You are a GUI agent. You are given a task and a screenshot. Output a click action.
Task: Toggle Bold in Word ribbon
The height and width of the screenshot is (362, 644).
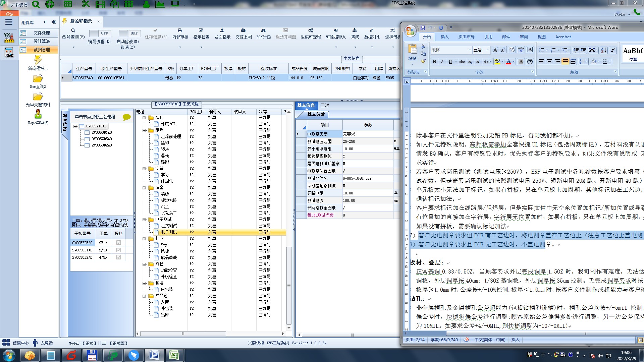click(434, 62)
